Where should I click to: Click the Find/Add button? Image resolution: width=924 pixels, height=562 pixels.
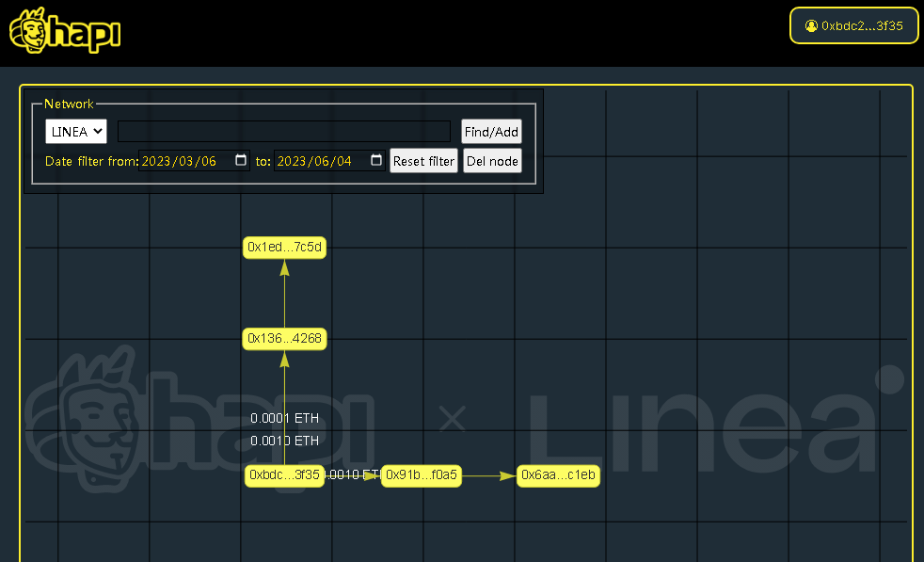(x=491, y=132)
